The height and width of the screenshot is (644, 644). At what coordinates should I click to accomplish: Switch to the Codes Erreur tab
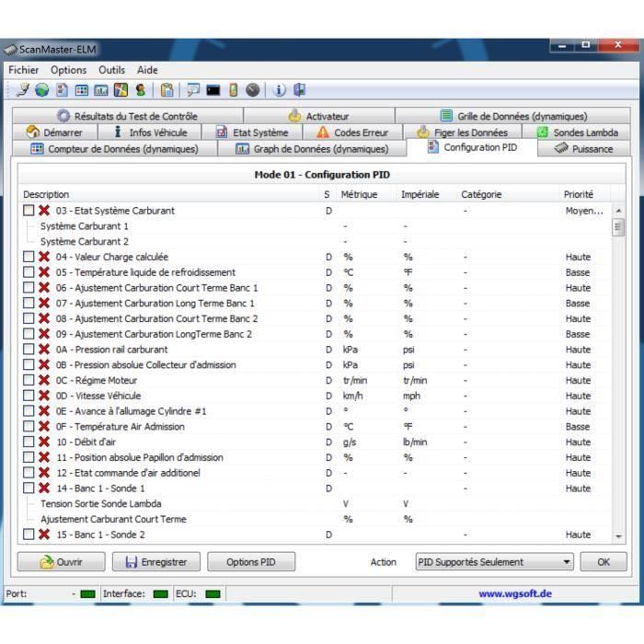[x=352, y=132]
